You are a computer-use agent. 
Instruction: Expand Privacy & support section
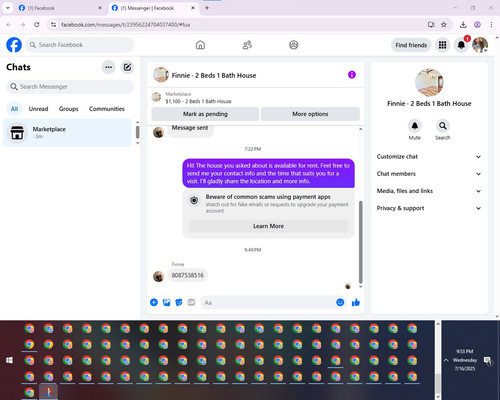pos(429,208)
